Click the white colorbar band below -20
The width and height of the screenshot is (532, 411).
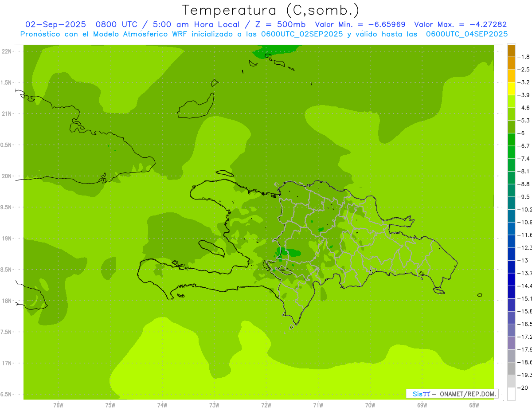click(511, 394)
